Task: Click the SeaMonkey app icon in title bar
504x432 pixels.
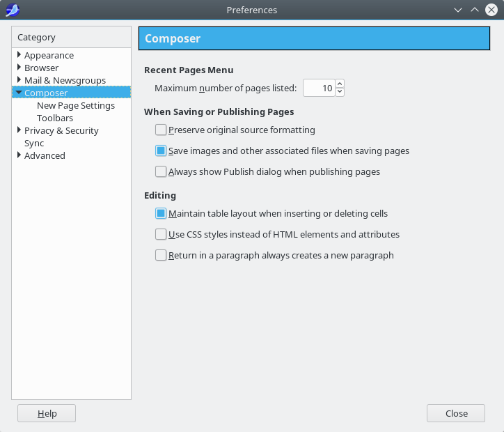Action: [x=12, y=10]
